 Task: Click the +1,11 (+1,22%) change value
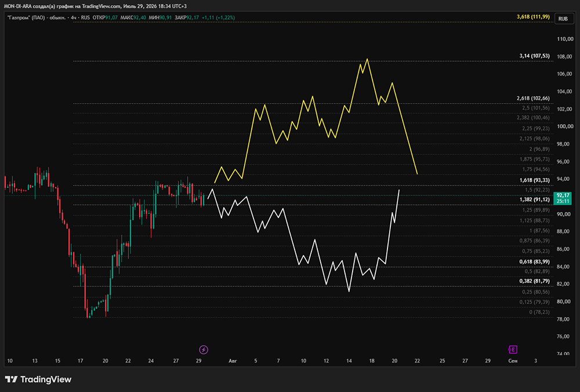(218, 17)
